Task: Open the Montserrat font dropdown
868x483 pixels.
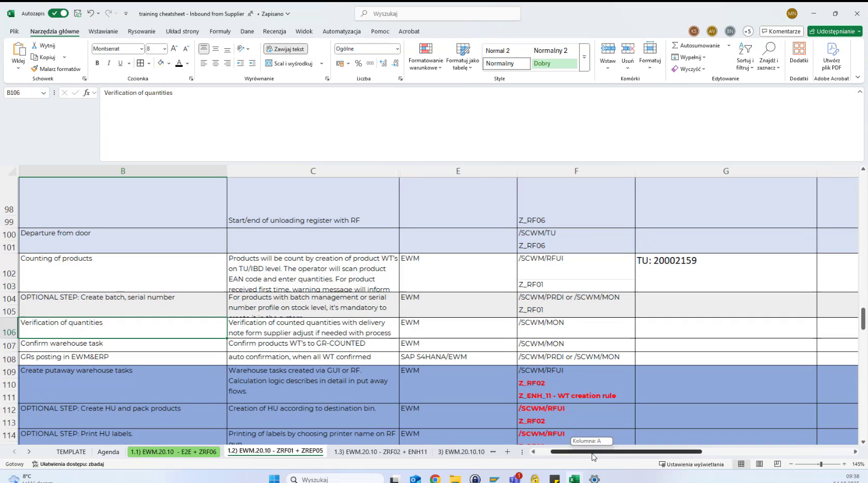Action: click(x=141, y=48)
